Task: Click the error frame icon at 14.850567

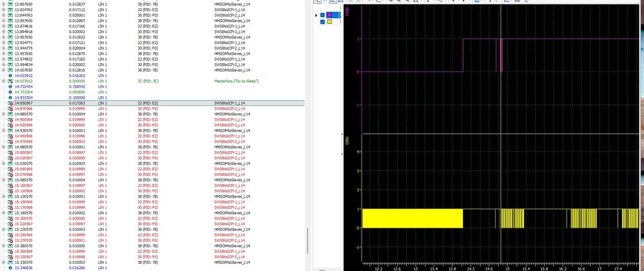Action: pos(10,103)
